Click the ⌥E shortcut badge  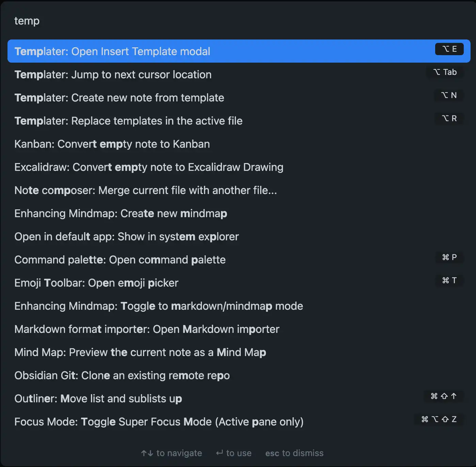tap(449, 49)
